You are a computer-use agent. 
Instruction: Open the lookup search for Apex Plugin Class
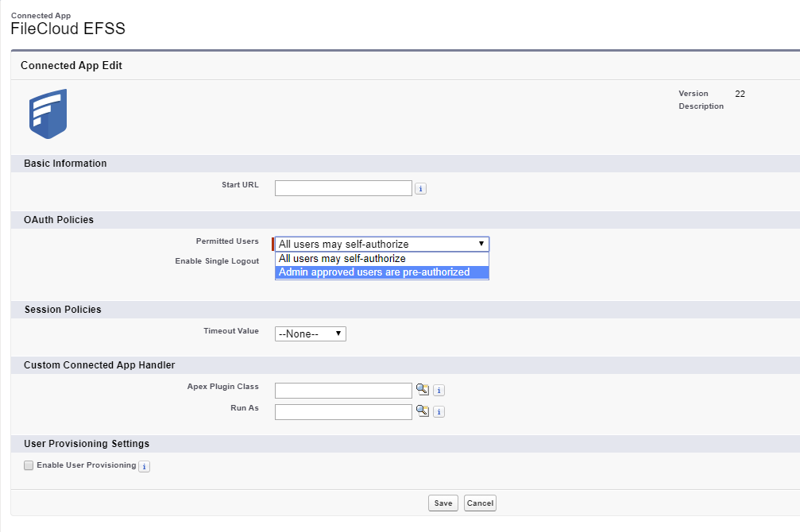pyautogui.click(x=422, y=390)
